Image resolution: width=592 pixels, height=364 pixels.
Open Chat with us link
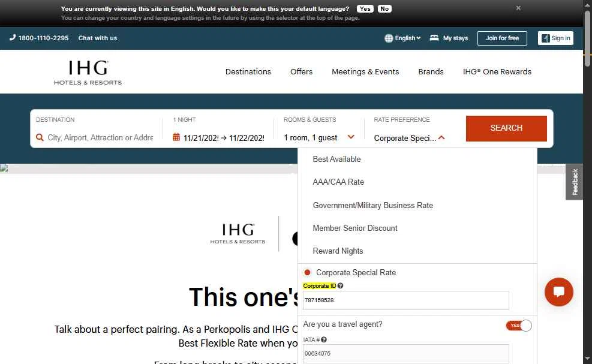97,38
